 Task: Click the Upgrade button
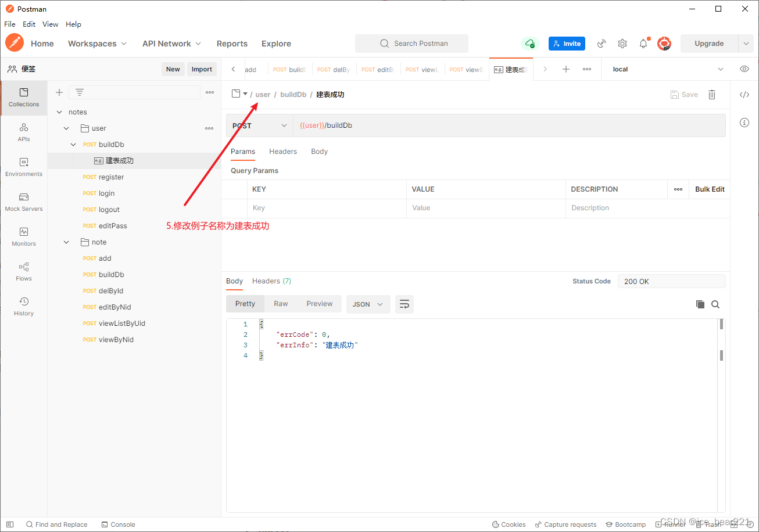click(x=709, y=44)
